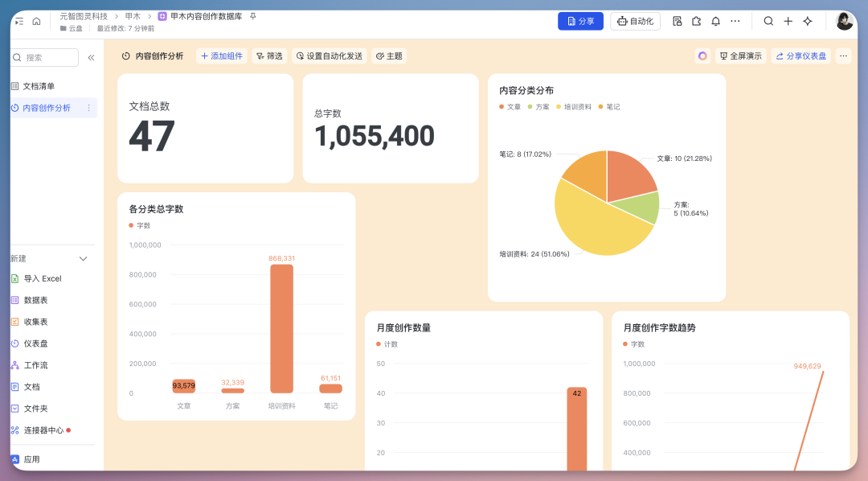This screenshot has height=481, width=868.
Task: Collapse the left sidebar with the arrows
Action: pyautogui.click(x=91, y=57)
